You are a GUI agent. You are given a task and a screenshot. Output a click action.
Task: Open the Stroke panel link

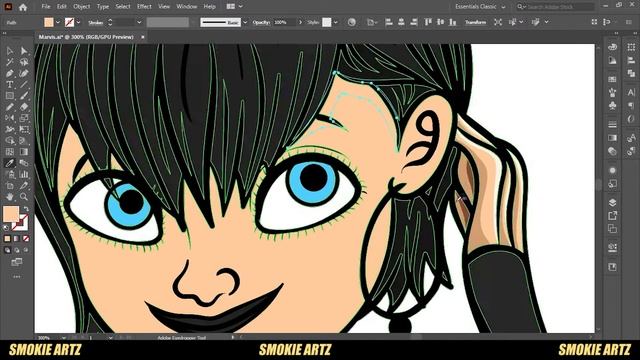tap(96, 22)
